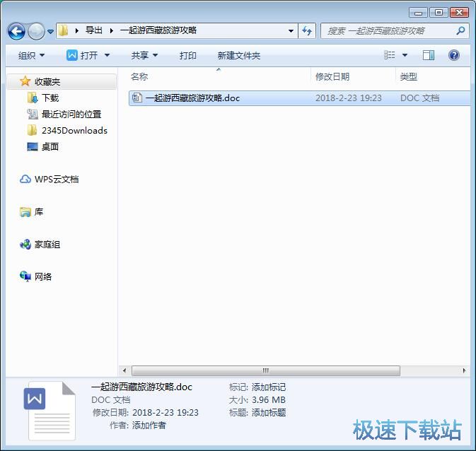The image size is (476, 451).
Task: Click the folder icon in address bar
Action: coord(63,30)
